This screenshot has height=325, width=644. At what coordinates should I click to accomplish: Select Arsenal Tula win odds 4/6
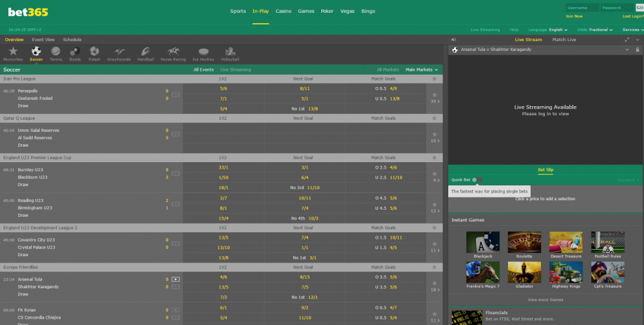coord(223,277)
